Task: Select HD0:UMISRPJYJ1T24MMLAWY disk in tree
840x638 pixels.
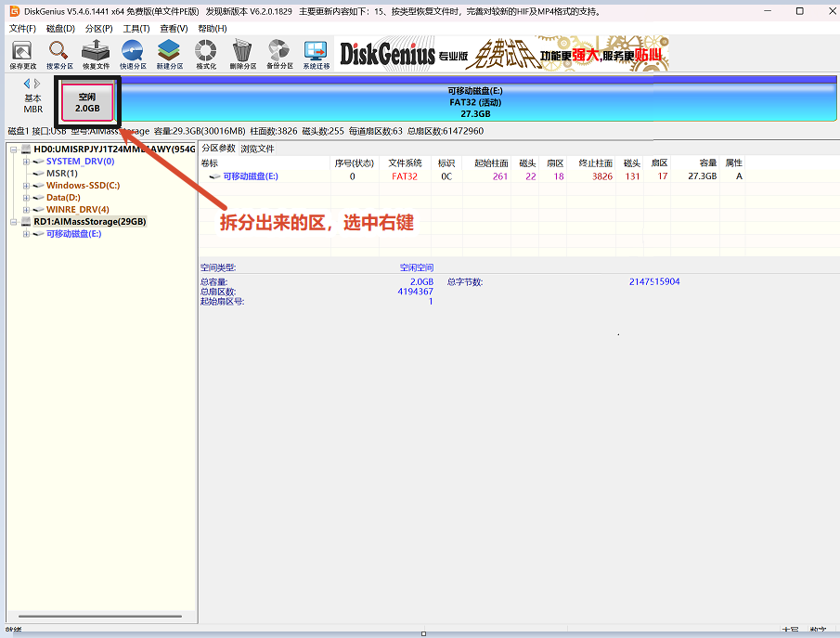Action: 113,149
